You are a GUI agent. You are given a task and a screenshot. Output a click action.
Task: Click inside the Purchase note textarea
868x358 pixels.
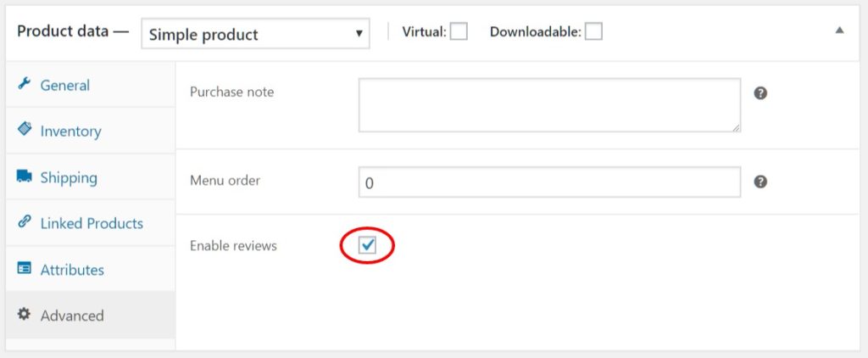point(549,104)
